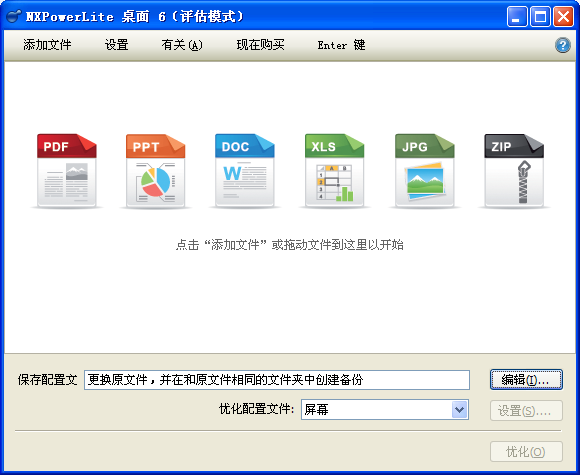580x475 pixels.
Task: Maximize the NXPowerLite window
Action: (540, 17)
